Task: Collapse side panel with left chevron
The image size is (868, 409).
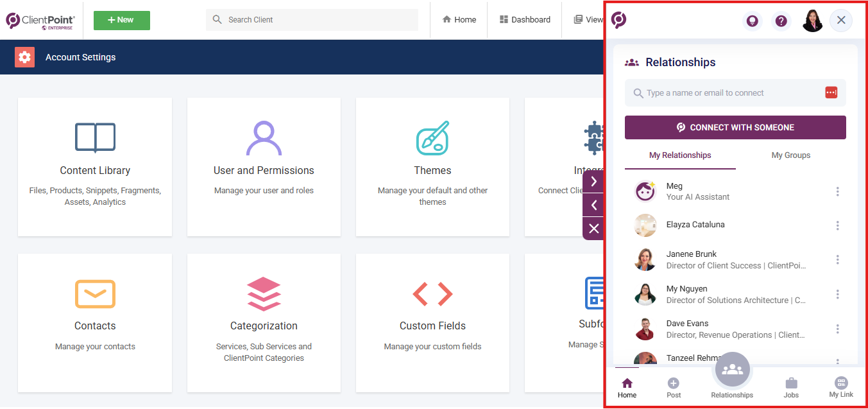Action: tap(593, 205)
